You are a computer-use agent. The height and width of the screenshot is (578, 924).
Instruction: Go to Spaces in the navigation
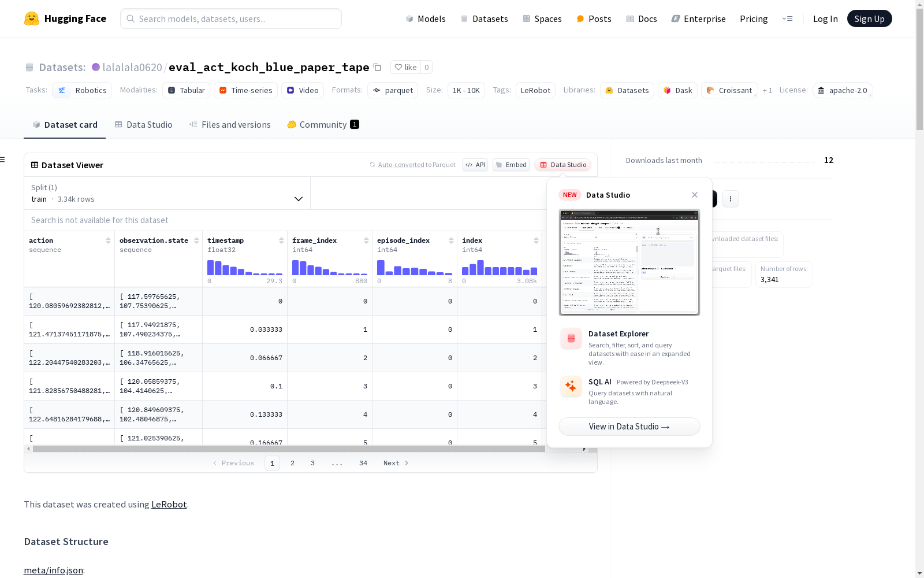click(x=542, y=18)
